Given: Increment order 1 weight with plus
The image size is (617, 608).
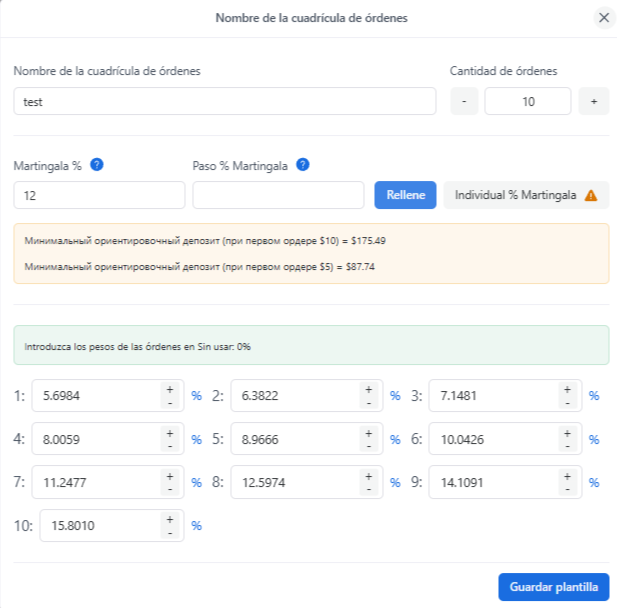Looking at the screenshot, I should [170, 390].
